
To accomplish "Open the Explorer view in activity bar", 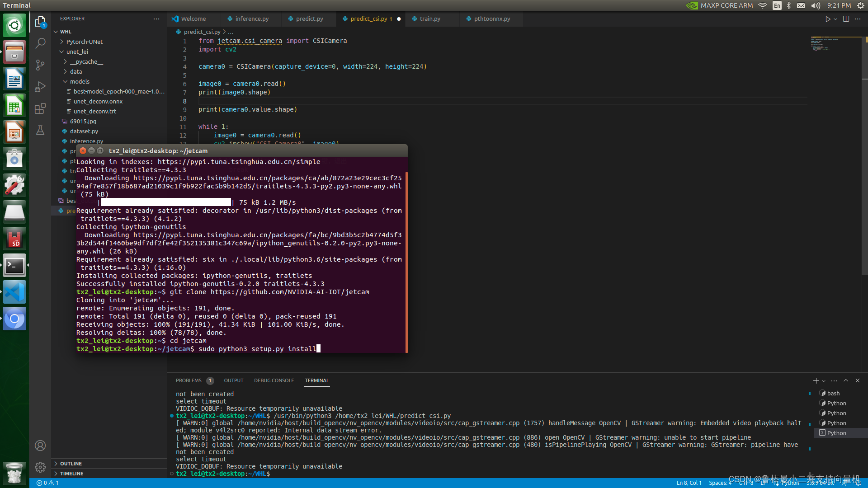I will 40,21.
